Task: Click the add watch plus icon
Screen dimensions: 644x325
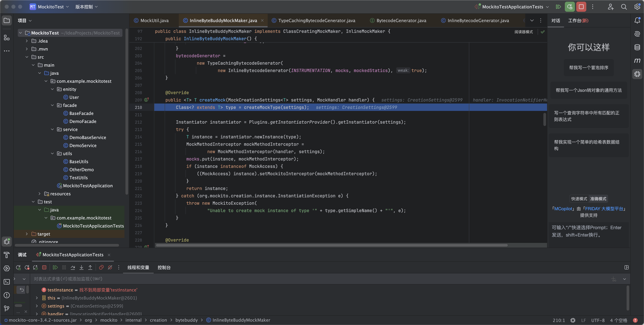Action: (x=614, y=279)
